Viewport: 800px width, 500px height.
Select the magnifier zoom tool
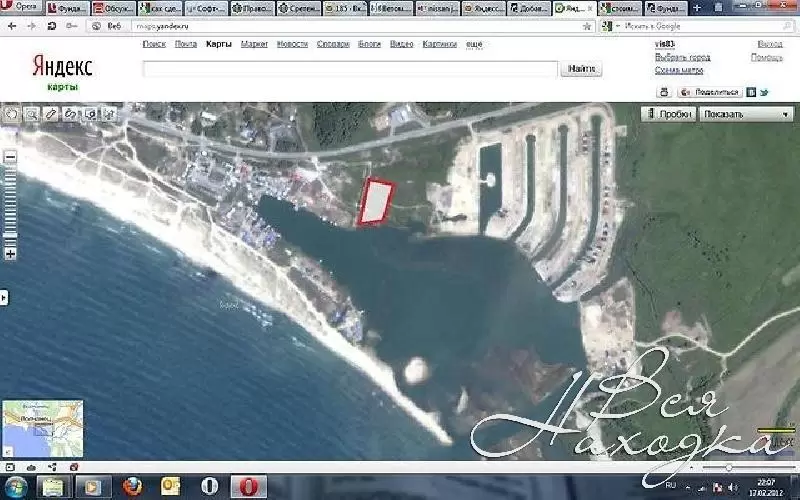tap(31, 114)
